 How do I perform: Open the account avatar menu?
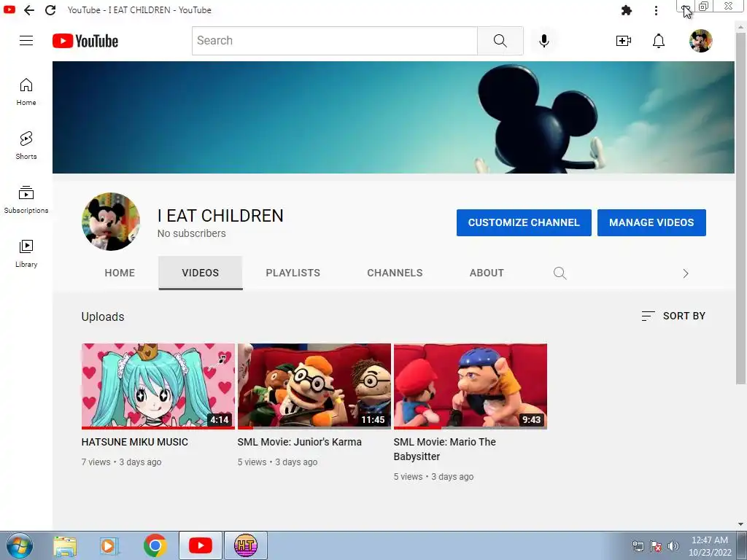(x=701, y=41)
